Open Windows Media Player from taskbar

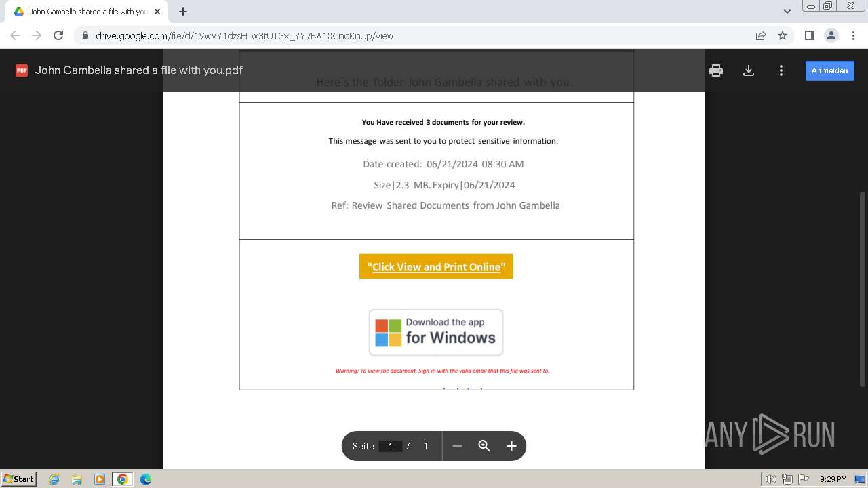pyautogui.click(x=99, y=479)
